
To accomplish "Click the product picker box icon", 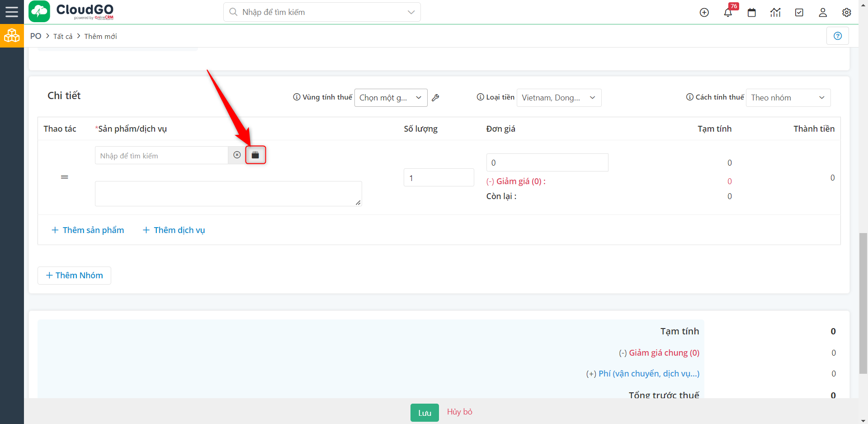I will pyautogui.click(x=255, y=155).
